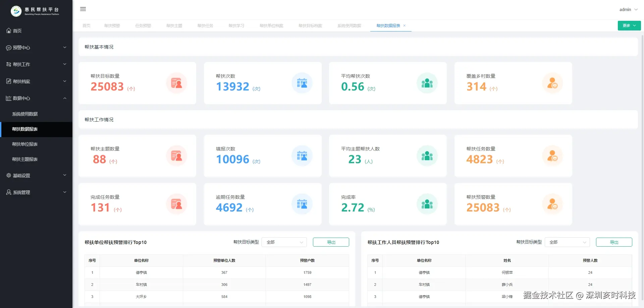This screenshot has width=644, height=308.
Task: Collapse the 数据中心 sidebar menu
Action: point(36,98)
